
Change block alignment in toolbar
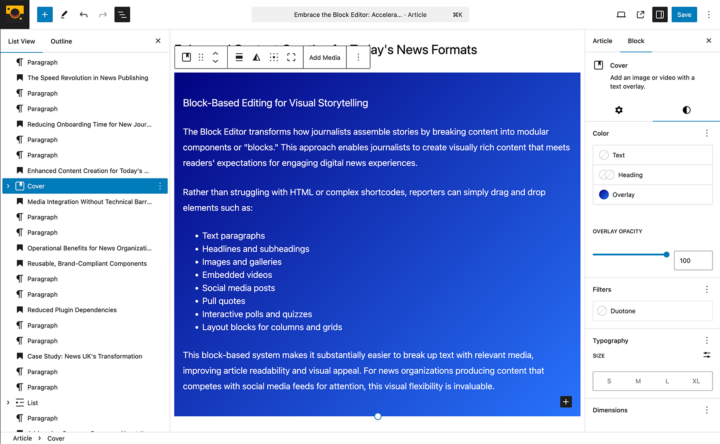tap(239, 57)
